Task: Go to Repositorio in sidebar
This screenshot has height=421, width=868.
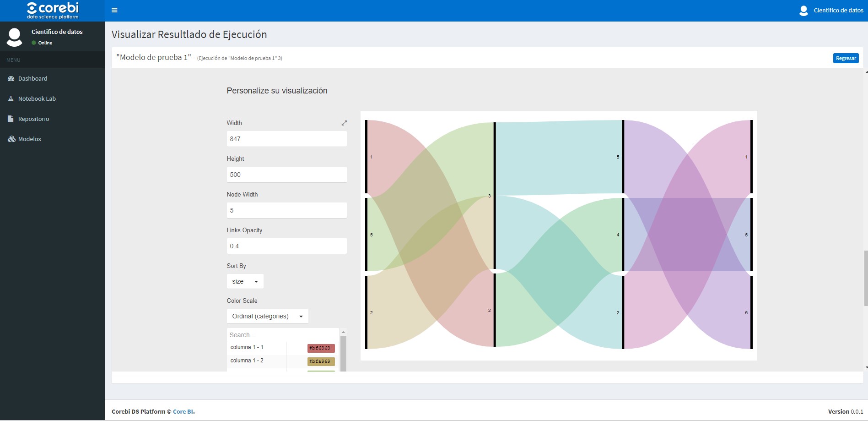Action: point(52,119)
